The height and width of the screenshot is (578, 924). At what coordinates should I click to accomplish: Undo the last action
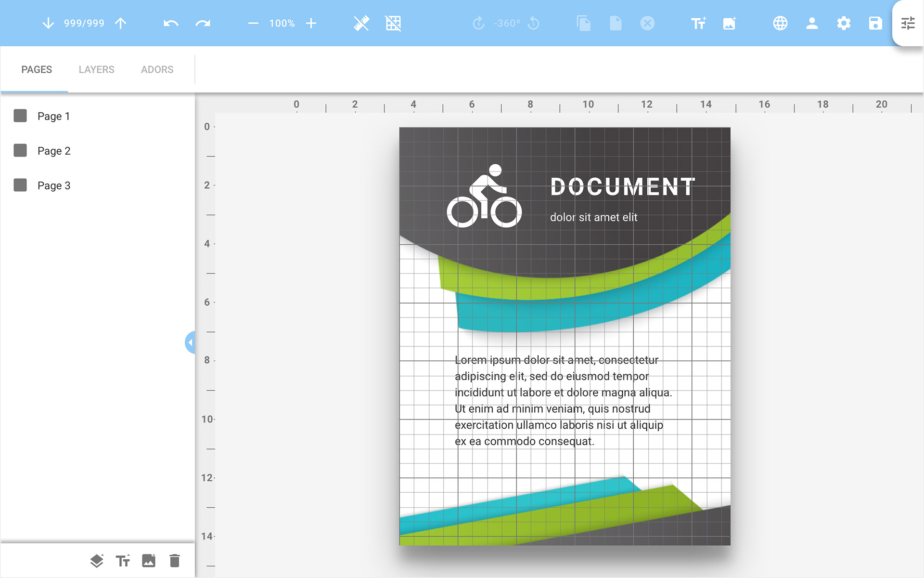(x=171, y=23)
